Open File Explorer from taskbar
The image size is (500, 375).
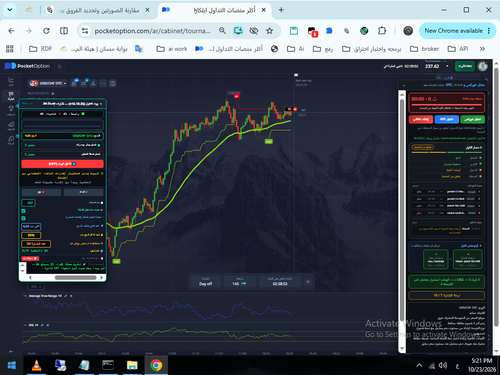coord(132,366)
